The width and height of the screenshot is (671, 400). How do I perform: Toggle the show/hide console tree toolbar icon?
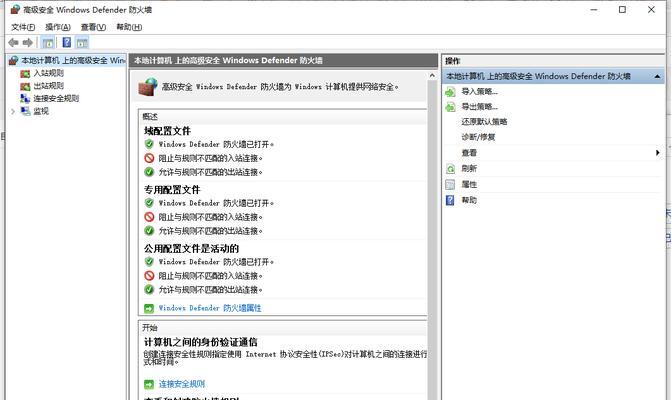(48, 42)
